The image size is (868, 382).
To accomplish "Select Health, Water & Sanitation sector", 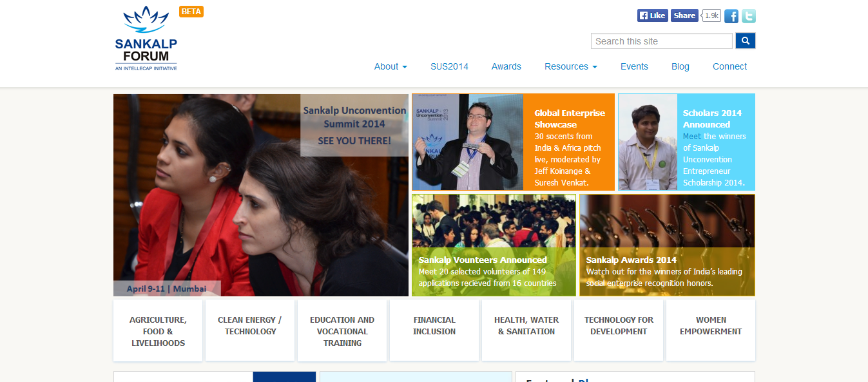I will (x=526, y=330).
